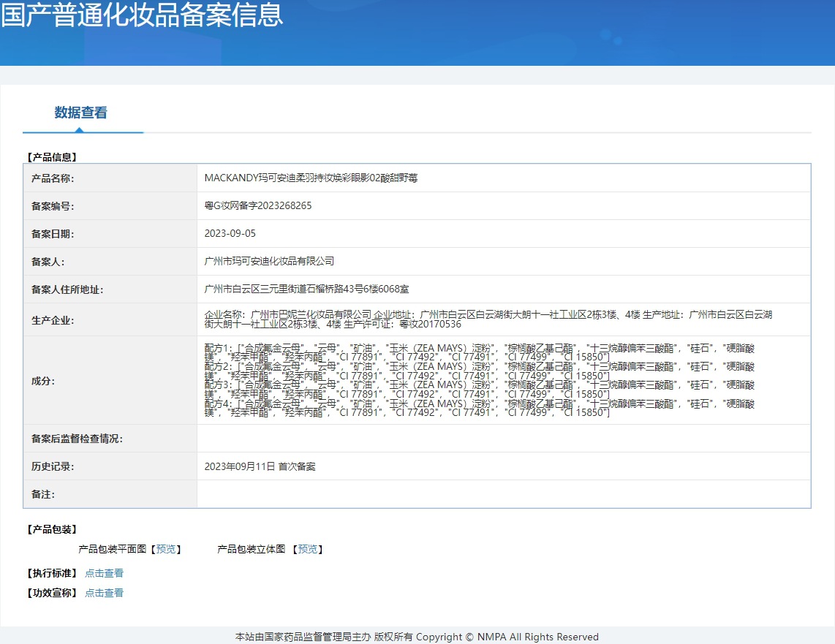
Task: Click the 产品包装立体图 label
Action: click(252, 549)
